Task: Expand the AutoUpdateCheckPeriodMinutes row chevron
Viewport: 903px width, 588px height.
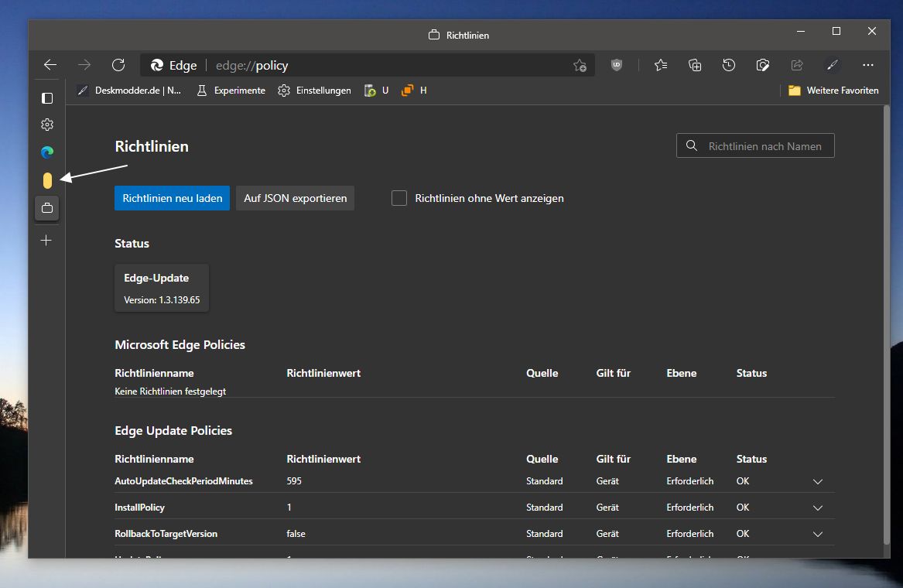Action: point(818,481)
